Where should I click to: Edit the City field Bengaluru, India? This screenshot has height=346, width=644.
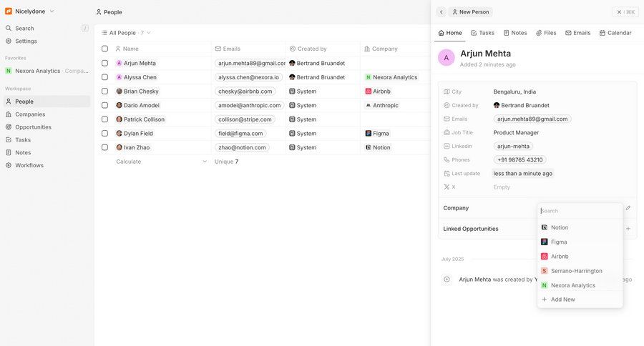click(x=514, y=92)
